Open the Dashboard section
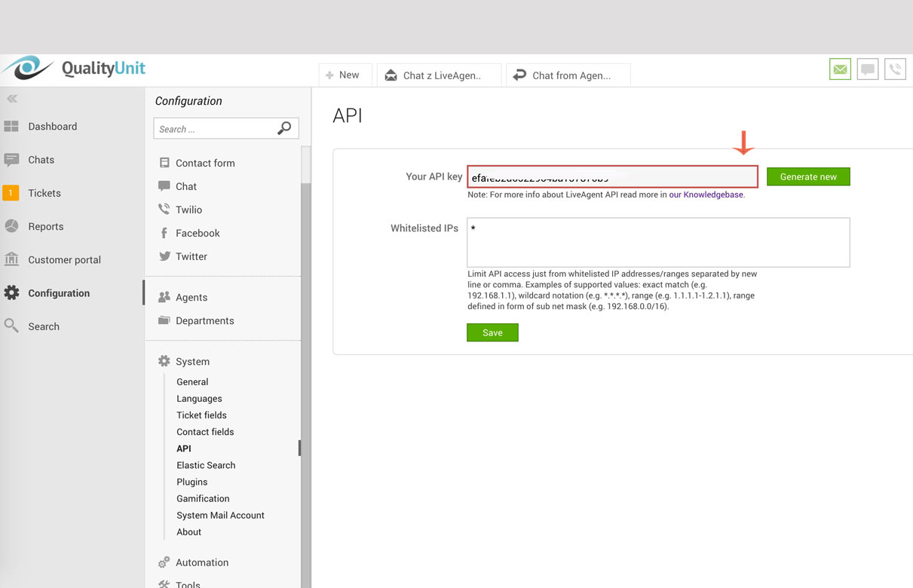This screenshot has height=588, width=913. point(52,127)
